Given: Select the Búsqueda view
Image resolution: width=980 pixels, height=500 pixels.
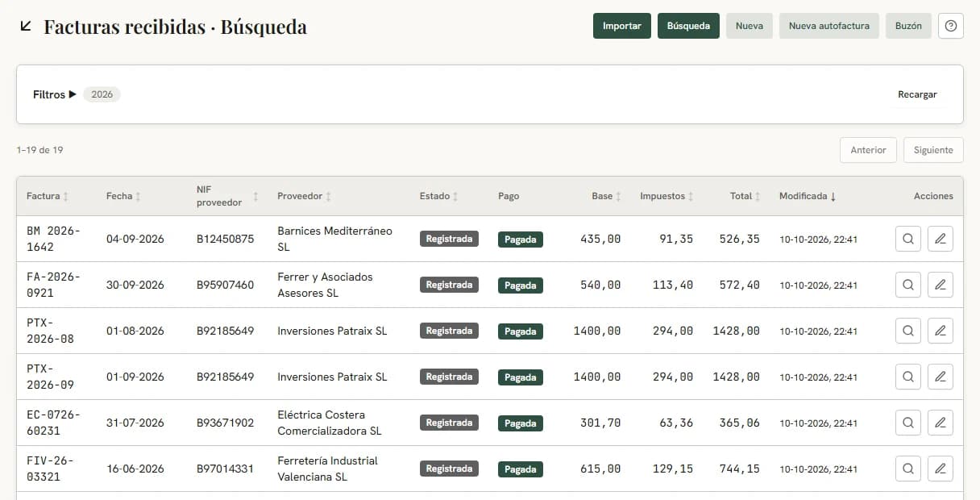Looking at the screenshot, I should pyautogui.click(x=688, y=26).
